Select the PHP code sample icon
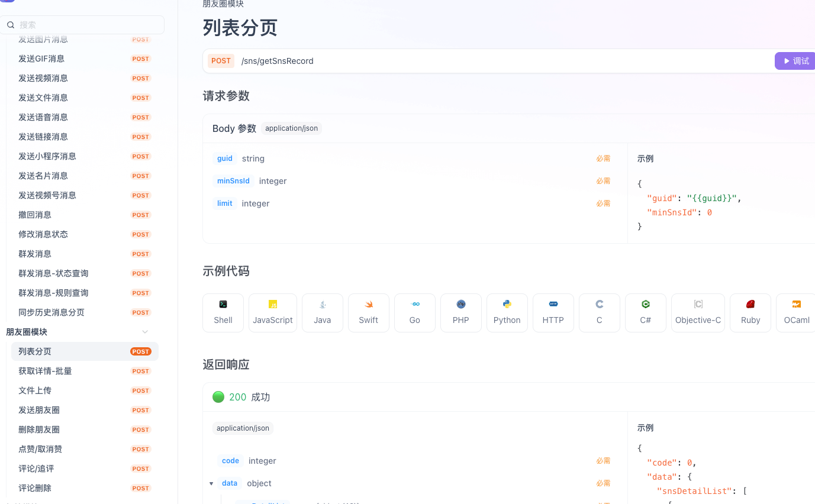This screenshot has height=504, width=815. [460, 312]
